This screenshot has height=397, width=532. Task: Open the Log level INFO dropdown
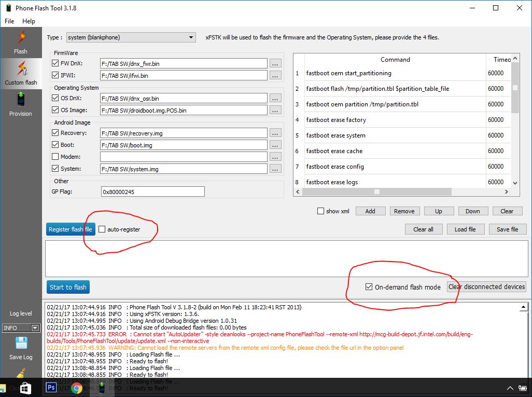click(x=21, y=328)
